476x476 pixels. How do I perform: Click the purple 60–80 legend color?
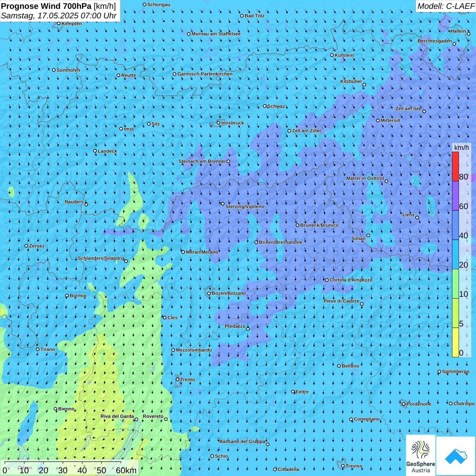(x=455, y=196)
